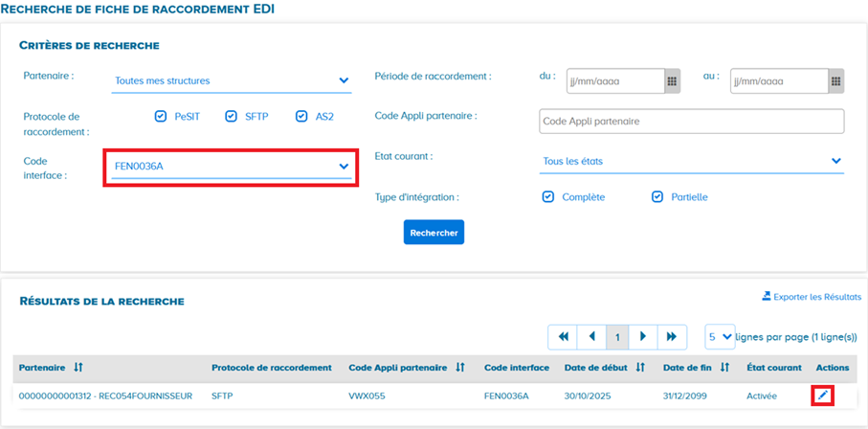
Task: Toggle the AS2 protocol checkbox
Action: (x=301, y=117)
